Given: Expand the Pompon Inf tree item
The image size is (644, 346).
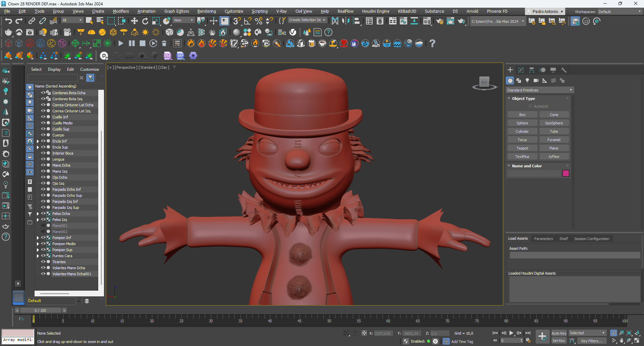Looking at the screenshot, I should click(38, 237).
